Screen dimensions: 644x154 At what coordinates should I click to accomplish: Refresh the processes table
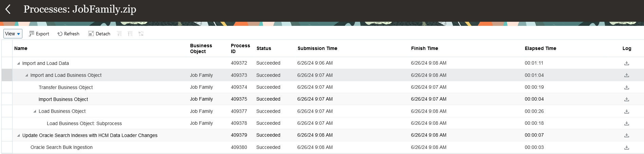[68, 34]
